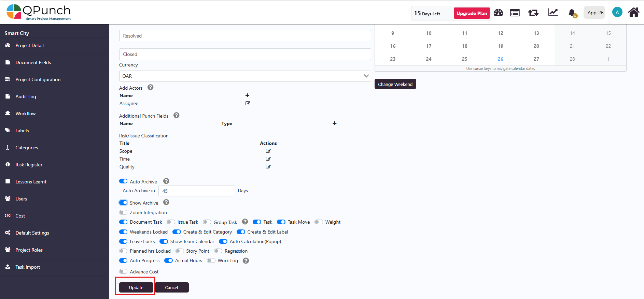The image size is (644, 299).
Task: Open the Currency QAR dropdown
Action: coord(245,76)
